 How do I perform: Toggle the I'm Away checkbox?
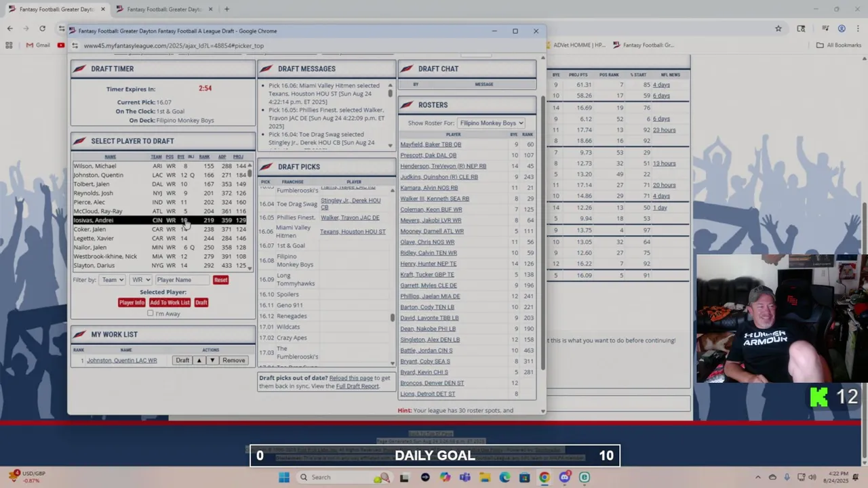click(151, 314)
